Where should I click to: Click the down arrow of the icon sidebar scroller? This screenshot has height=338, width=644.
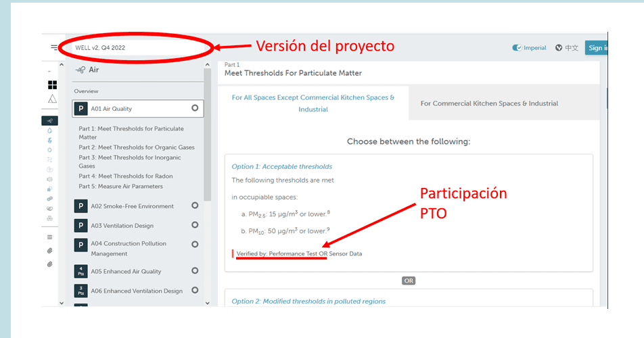tap(62, 303)
